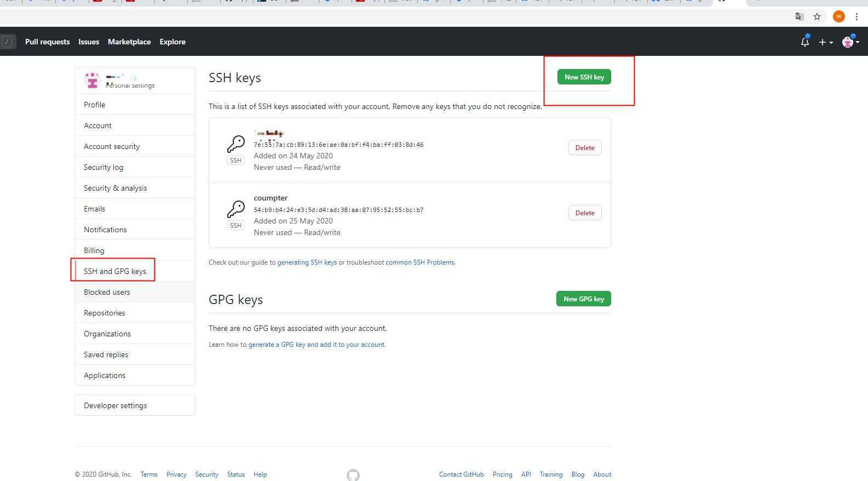This screenshot has width=868, height=481.
Task: Open Notifications settings page
Action: (x=135, y=230)
